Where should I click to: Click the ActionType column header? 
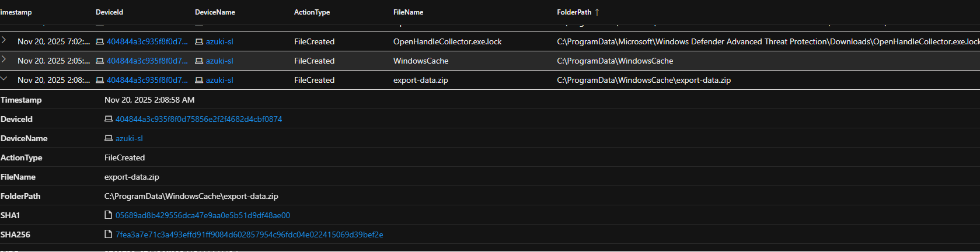[312, 12]
